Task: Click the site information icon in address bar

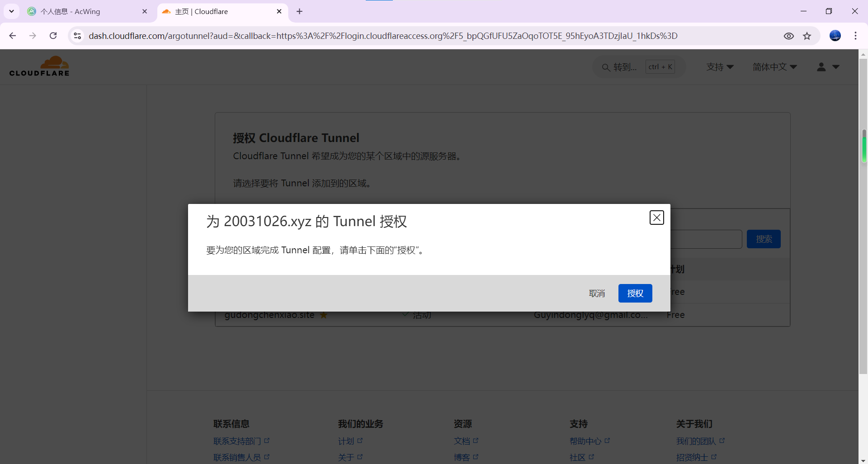Action: click(x=77, y=36)
